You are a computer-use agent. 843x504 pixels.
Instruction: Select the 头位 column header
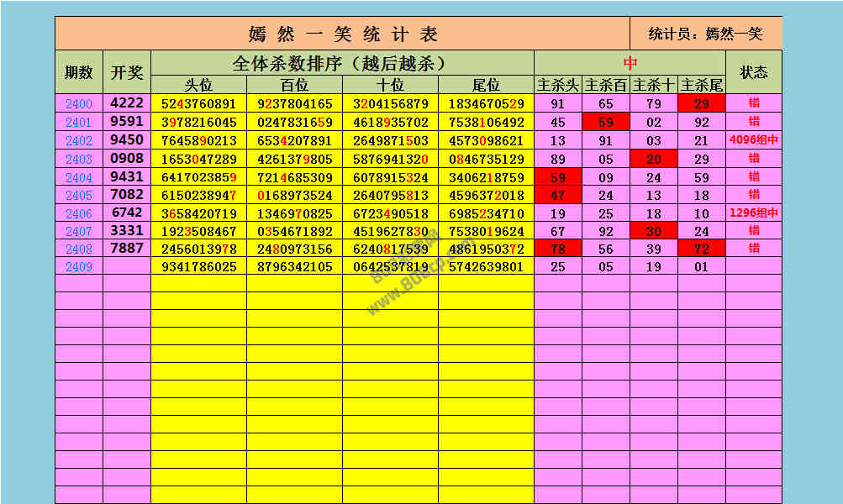pyautogui.click(x=199, y=85)
